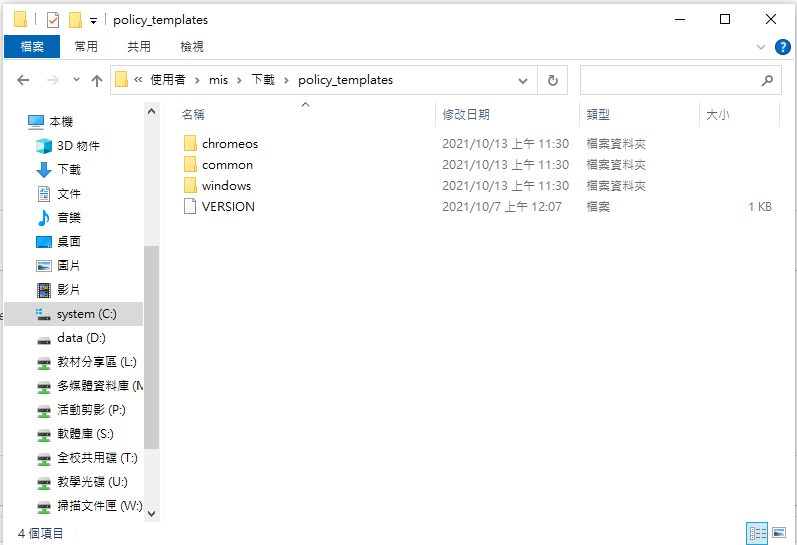
Task: Expand the breadcrumb arrow after 下載
Action: (x=287, y=80)
